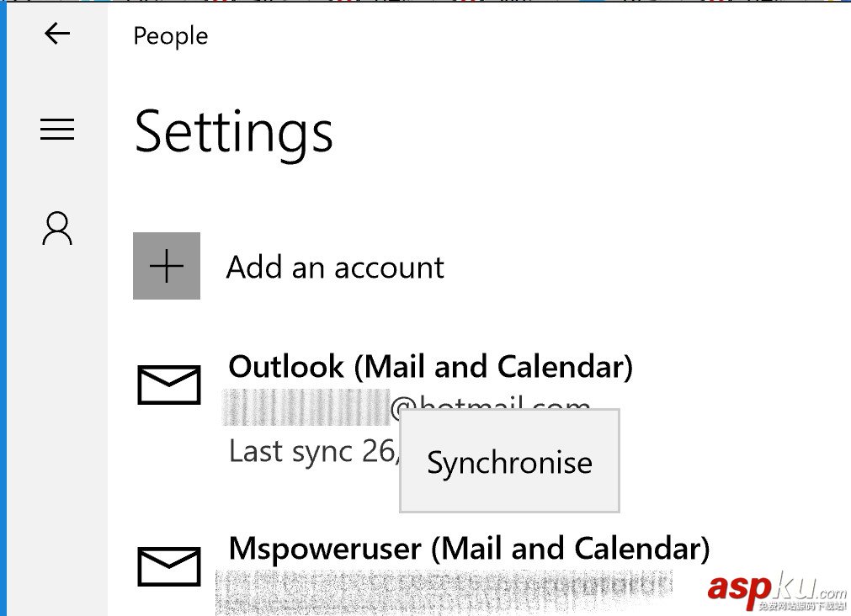Click the blue left window border
The image size is (851, 616).
[x=3, y=337]
